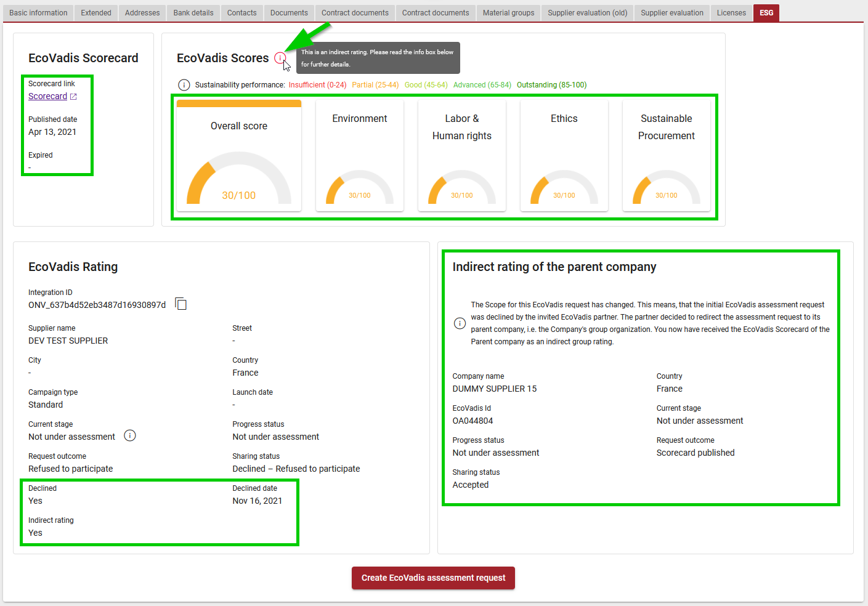Viewport: 868px width, 606px height.
Task: Go to the Addresses tab
Action: pyautogui.click(x=142, y=12)
